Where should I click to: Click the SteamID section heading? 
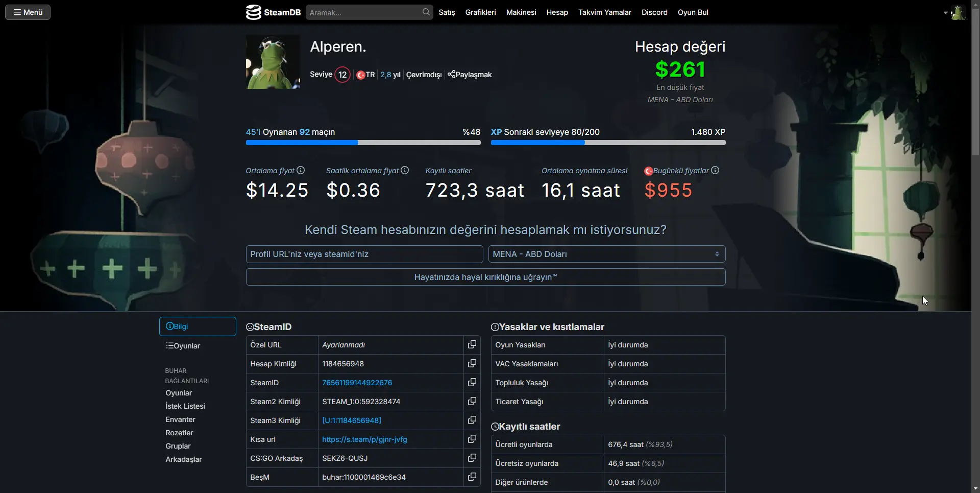pos(269,327)
